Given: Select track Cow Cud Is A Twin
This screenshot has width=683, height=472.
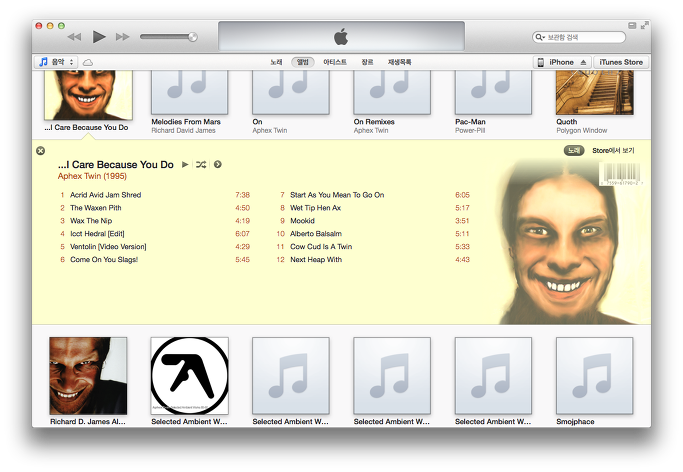Looking at the screenshot, I should [x=374, y=247].
